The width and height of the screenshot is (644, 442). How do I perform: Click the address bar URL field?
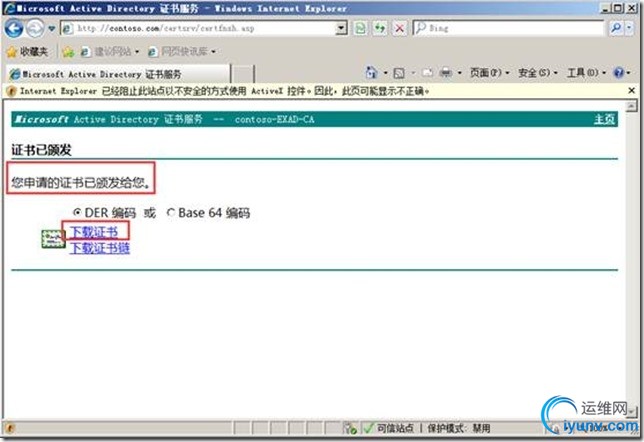click(x=199, y=28)
